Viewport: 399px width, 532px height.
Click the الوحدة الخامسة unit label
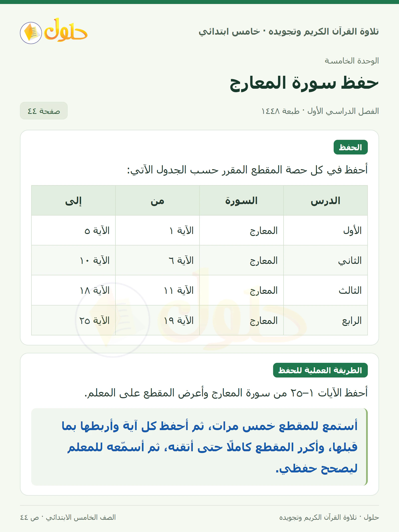pos(352,61)
